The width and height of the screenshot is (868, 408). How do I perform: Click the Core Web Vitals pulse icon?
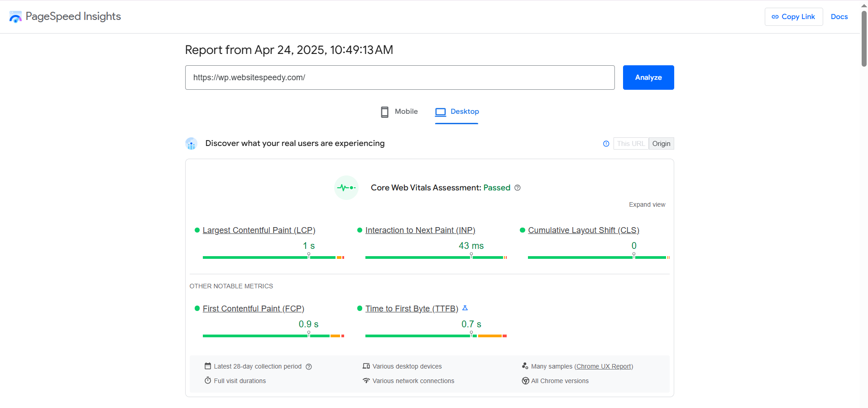[346, 188]
